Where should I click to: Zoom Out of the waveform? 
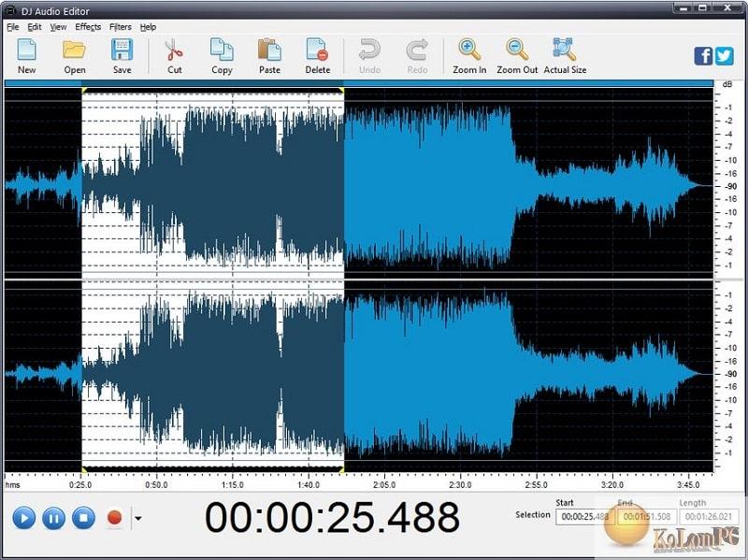[x=517, y=56]
